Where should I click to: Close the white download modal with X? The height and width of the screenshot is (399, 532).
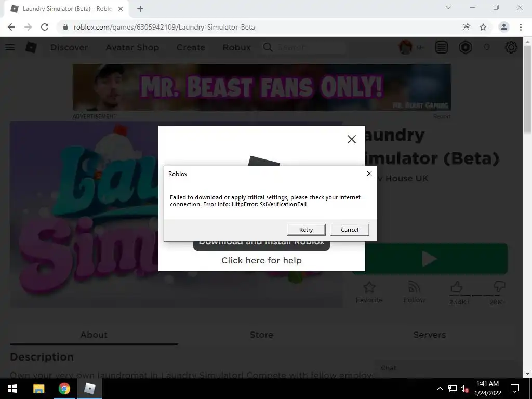[352, 139]
